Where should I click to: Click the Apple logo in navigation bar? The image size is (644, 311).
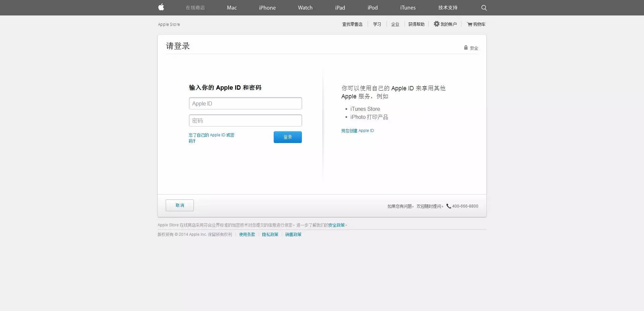(x=161, y=7)
